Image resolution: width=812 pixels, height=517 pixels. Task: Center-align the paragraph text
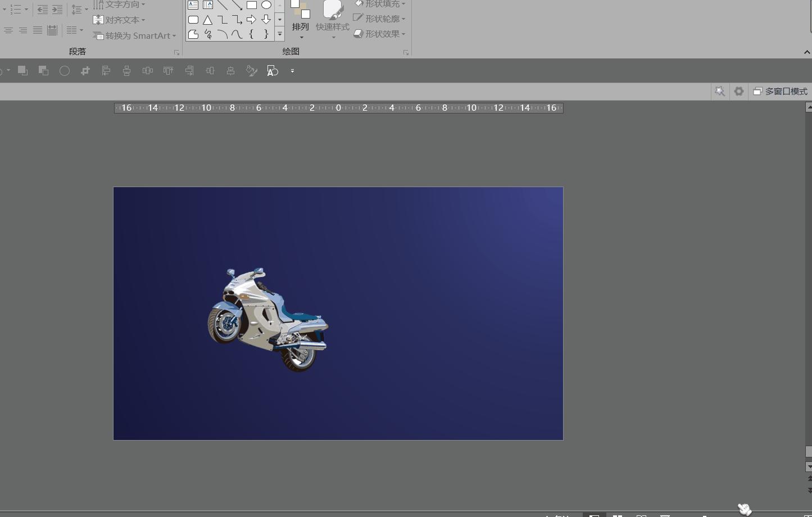[x=8, y=30]
